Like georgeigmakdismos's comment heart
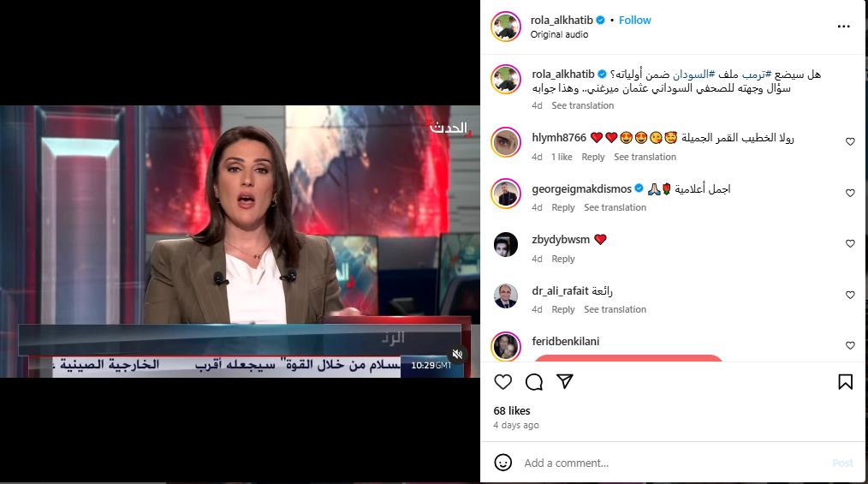The image size is (868, 484). coord(850,193)
